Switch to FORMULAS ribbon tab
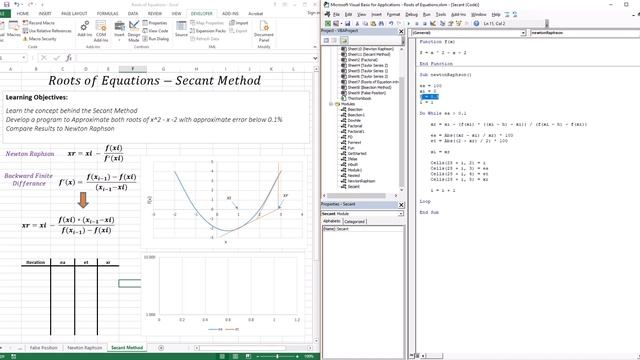Viewport: 640px width, 360px height. (x=107, y=13)
